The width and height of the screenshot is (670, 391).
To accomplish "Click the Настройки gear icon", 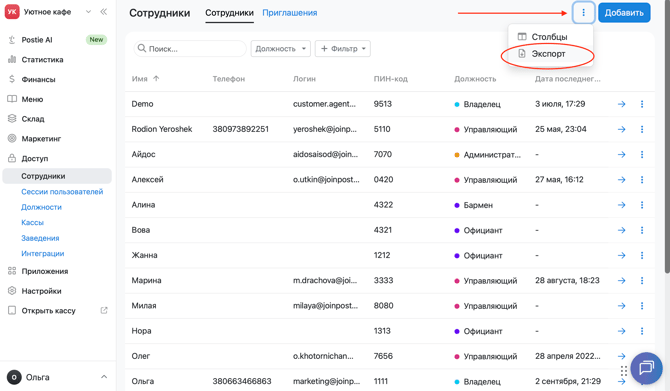I will click(12, 291).
